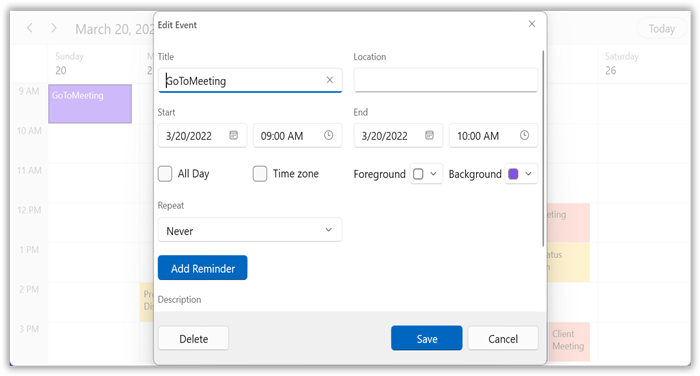Cancel editing the event
700x376 pixels.
click(x=503, y=338)
